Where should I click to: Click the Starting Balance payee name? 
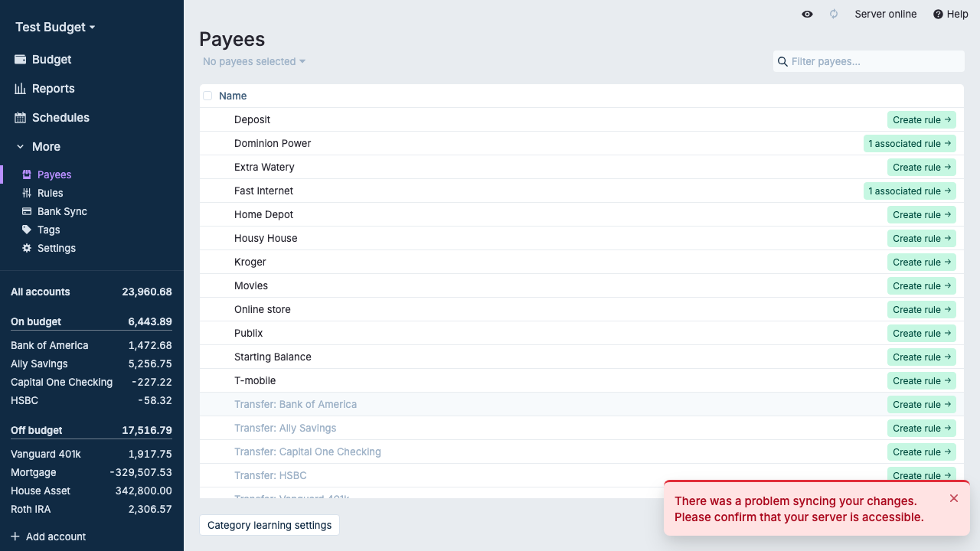tap(273, 357)
